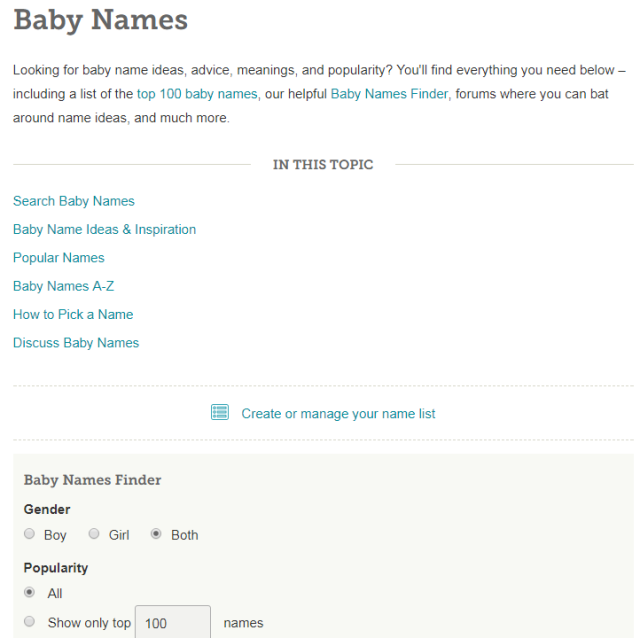The width and height of the screenshot is (640, 638).
Task: Open the Baby Names A-Z link
Action: 64,286
